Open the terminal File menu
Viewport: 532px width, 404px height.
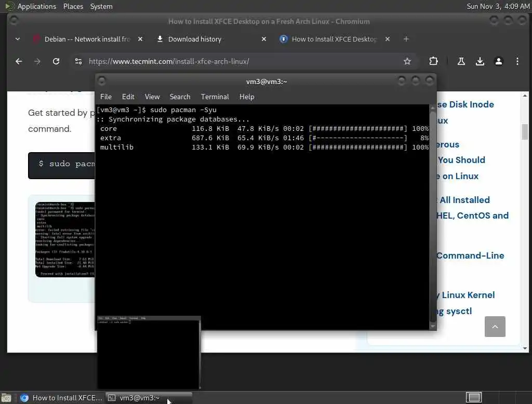point(106,97)
